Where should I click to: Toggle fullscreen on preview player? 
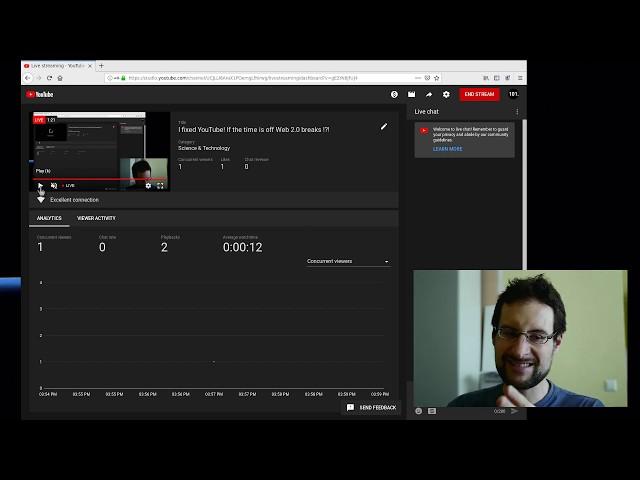point(160,186)
